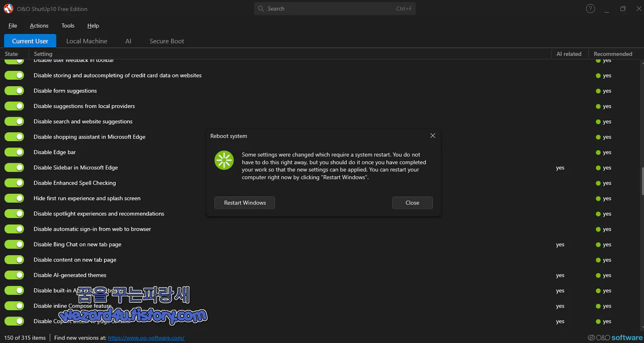
Task: Click AI related 'yes' for Bing Chat row
Action: (560, 244)
